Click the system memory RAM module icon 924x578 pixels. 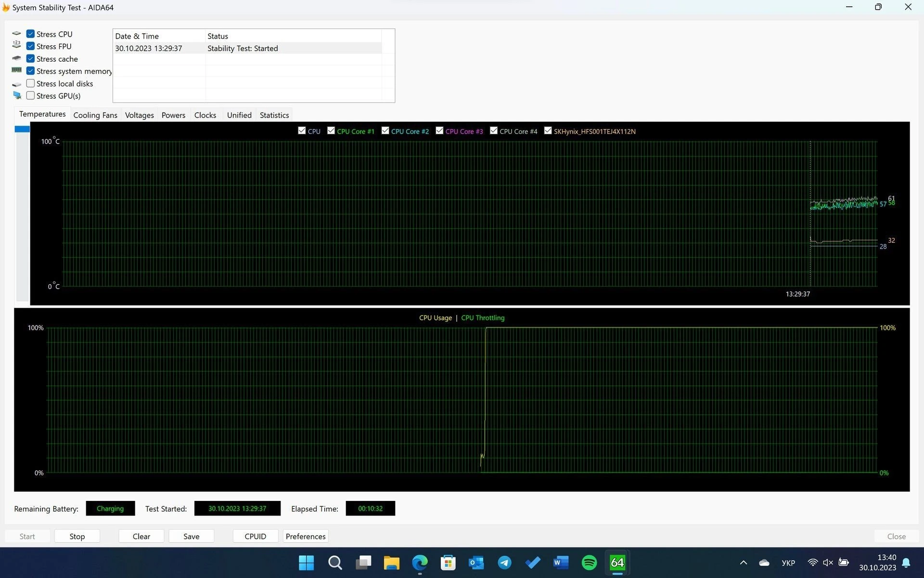pos(17,70)
